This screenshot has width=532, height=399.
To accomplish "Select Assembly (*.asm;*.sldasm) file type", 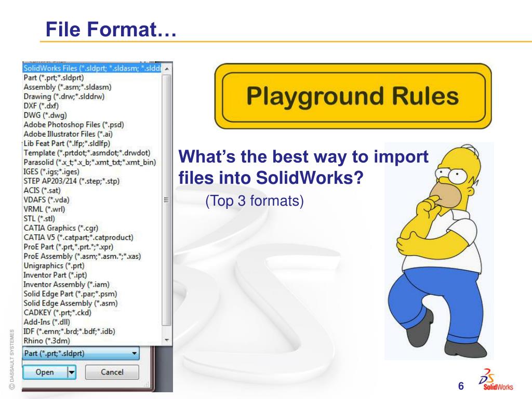I will click(x=92, y=87).
